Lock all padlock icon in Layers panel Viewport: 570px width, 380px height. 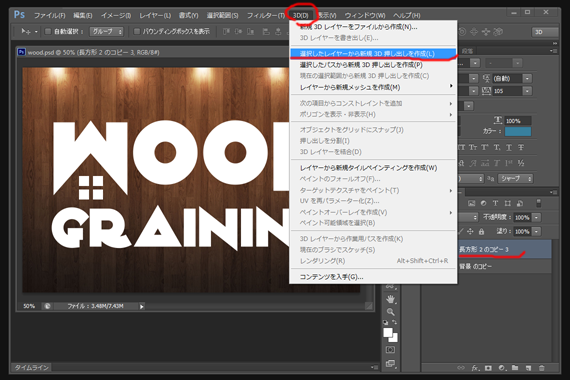(x=482, y=231)
